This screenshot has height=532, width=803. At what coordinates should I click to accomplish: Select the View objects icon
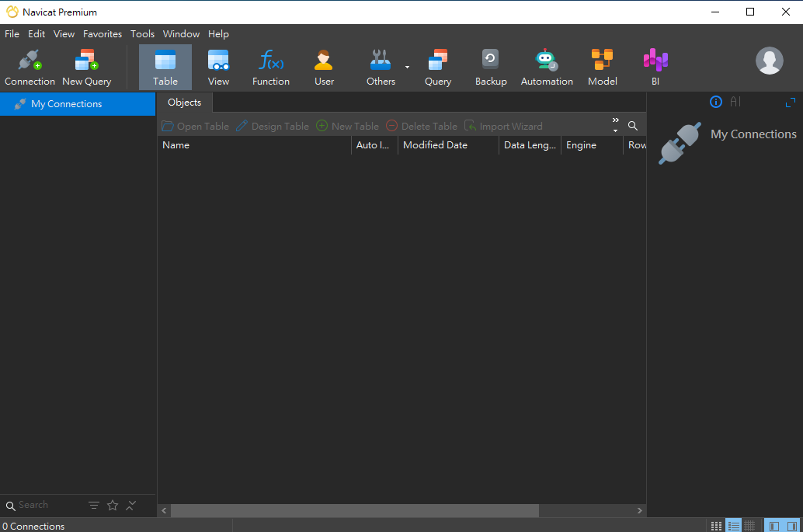pyautogui.click(x=218, y=67)
